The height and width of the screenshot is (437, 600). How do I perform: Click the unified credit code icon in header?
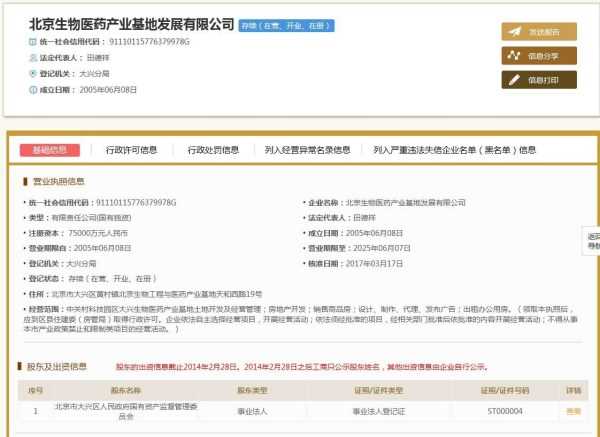click(x=33, y=42)
